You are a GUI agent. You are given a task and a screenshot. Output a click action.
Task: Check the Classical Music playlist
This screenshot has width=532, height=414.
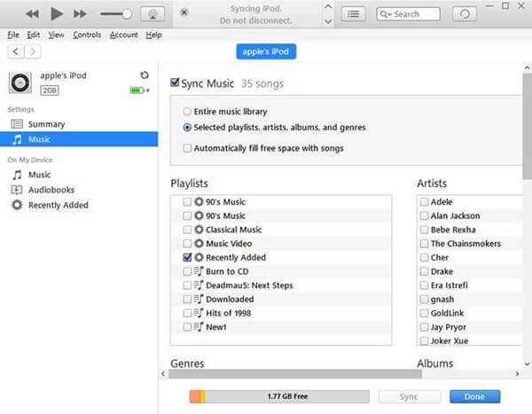[x=187, y=230]
